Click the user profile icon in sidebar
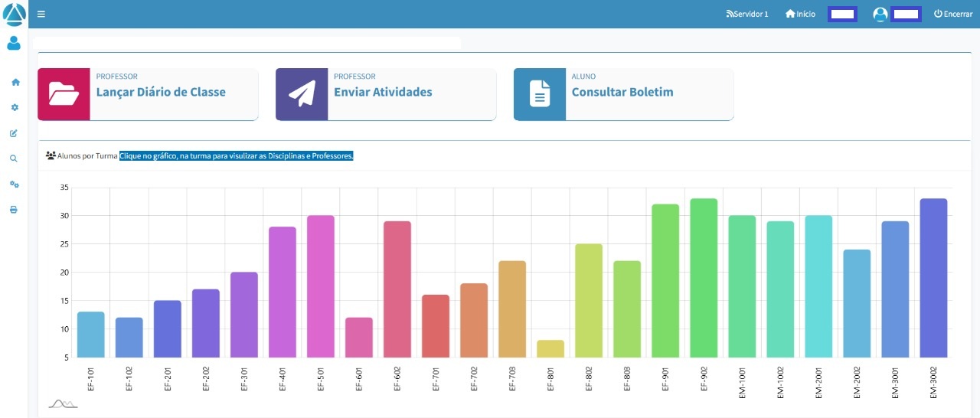The width and height of the screenshot is (980, 418). click(14, 44)
